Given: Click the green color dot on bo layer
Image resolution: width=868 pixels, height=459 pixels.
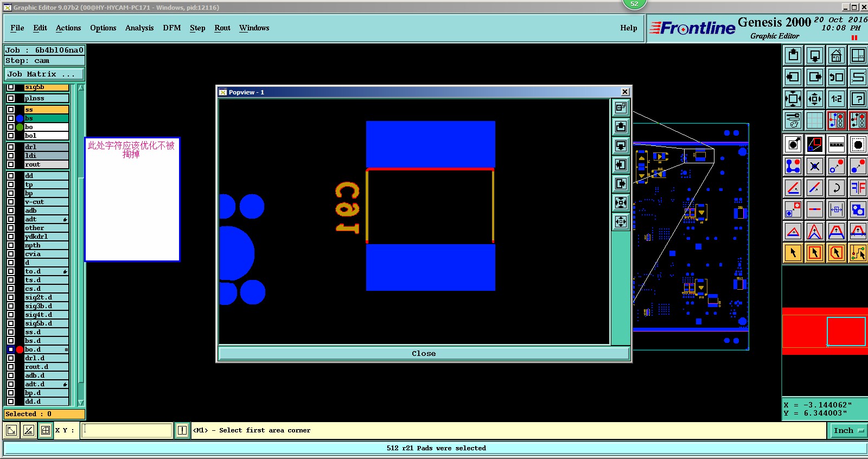Looking at the screenshot, I should [x=20, y=127].
